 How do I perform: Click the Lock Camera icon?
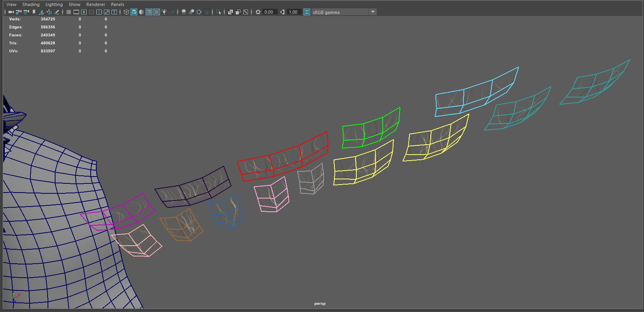18,12
